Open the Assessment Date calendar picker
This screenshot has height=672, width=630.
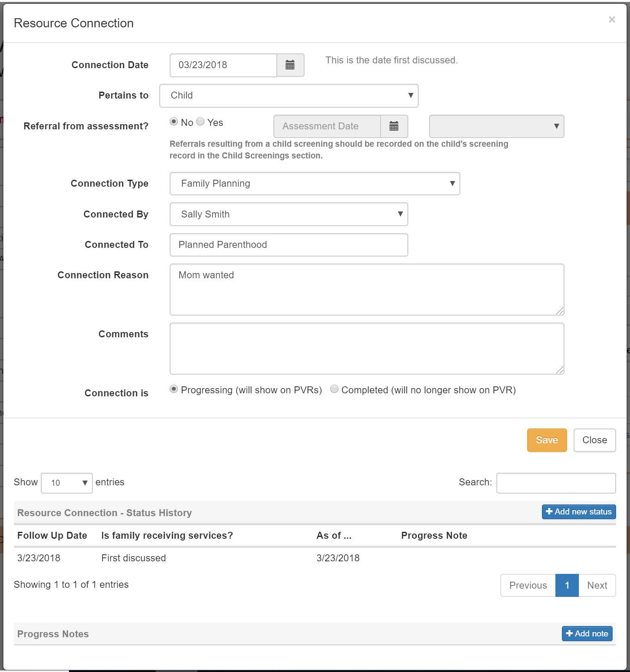pyautogui.click(x=394, y=126)
